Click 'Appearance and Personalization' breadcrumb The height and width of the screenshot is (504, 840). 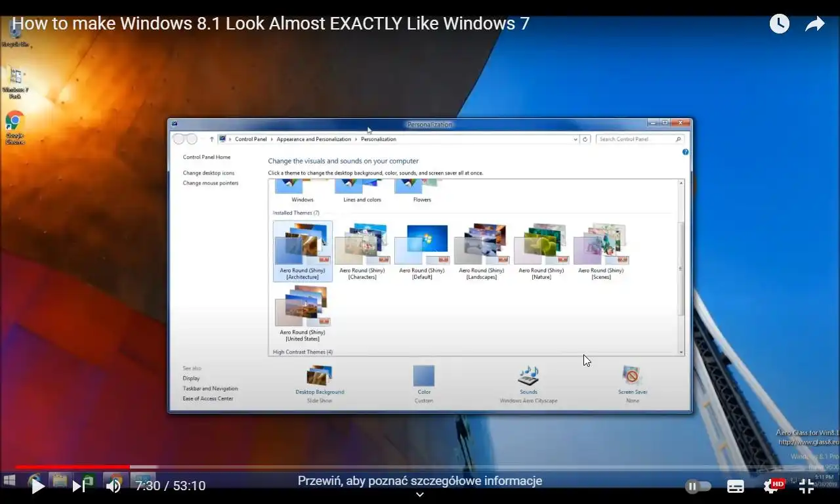coord(314,139)
